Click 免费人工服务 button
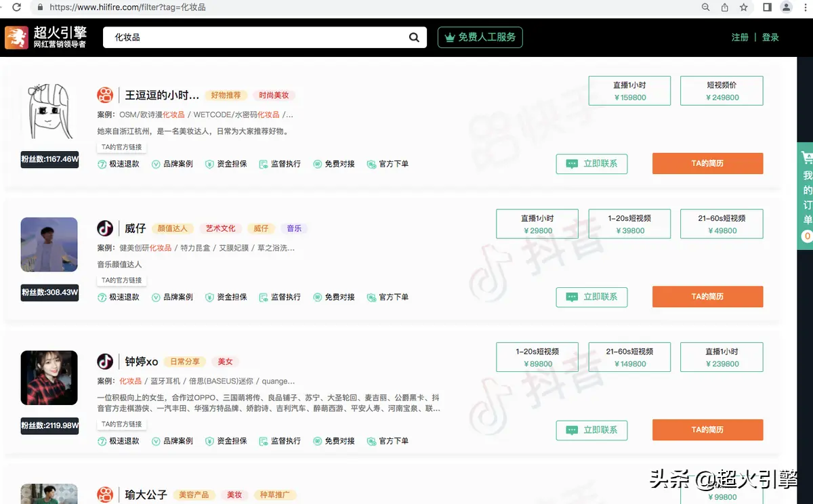The image size is (813, 504). (480, 37)
